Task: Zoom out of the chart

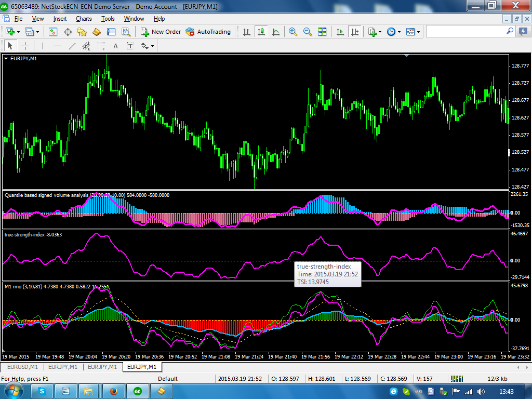Action: coord(308,32)
